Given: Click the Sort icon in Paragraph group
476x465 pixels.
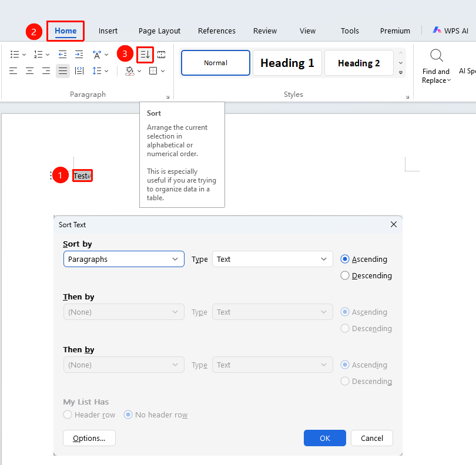Looking at the screenshot, I should tap(145, 55).
